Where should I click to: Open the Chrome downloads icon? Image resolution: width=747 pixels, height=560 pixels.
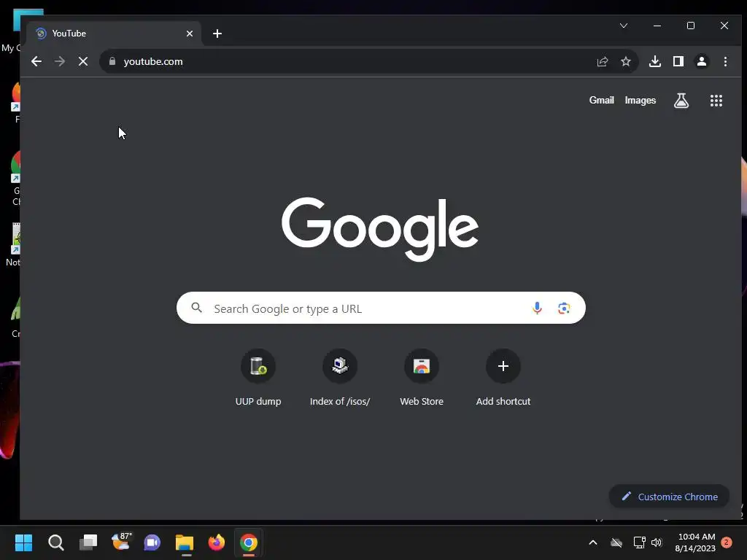pyautogui.click(x=655, y=61)
